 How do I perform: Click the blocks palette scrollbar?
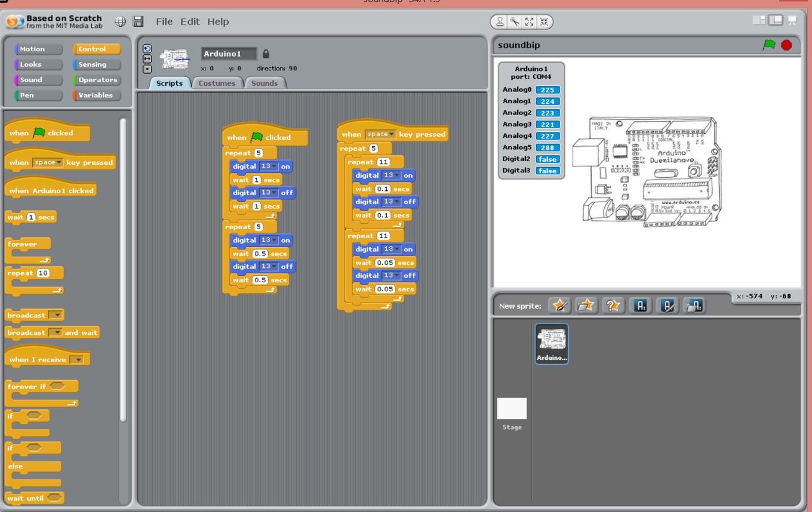(x=123, y=270)
